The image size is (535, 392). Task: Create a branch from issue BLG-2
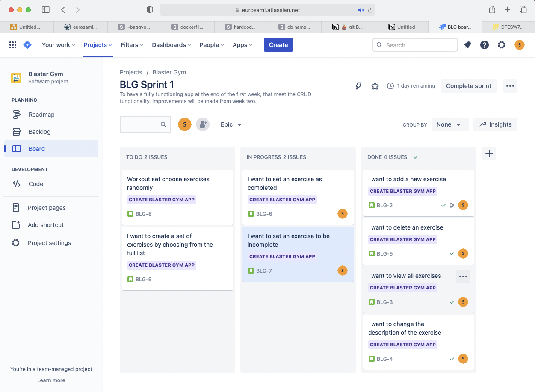pos(452,205)
